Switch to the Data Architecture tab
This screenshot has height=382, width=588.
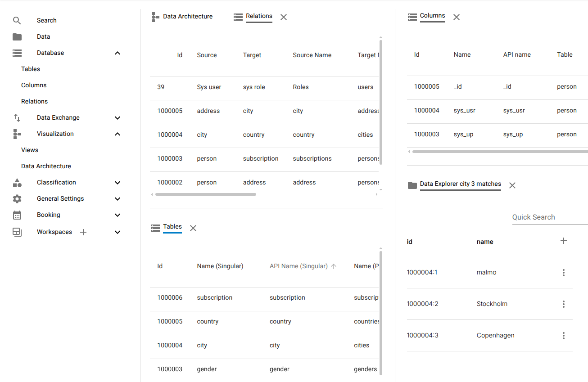click(188, 16)
